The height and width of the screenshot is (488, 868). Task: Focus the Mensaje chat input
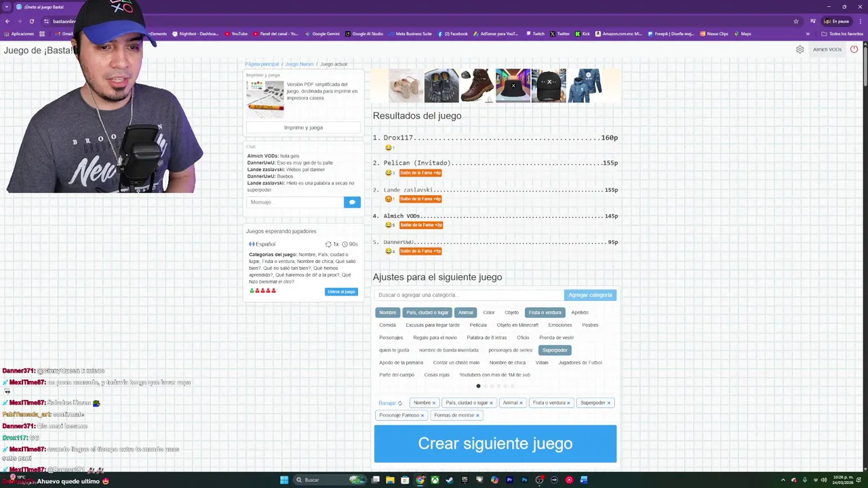click(295, 202)
